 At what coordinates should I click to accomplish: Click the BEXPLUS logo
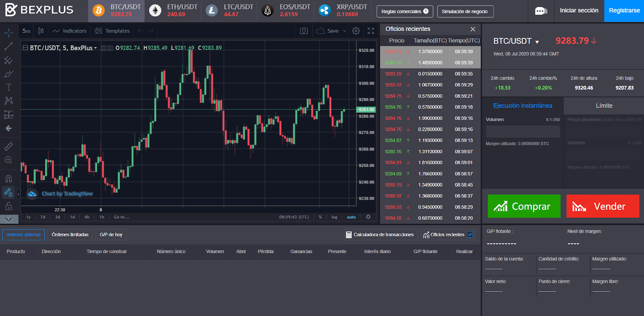click(x=39, y=10)
